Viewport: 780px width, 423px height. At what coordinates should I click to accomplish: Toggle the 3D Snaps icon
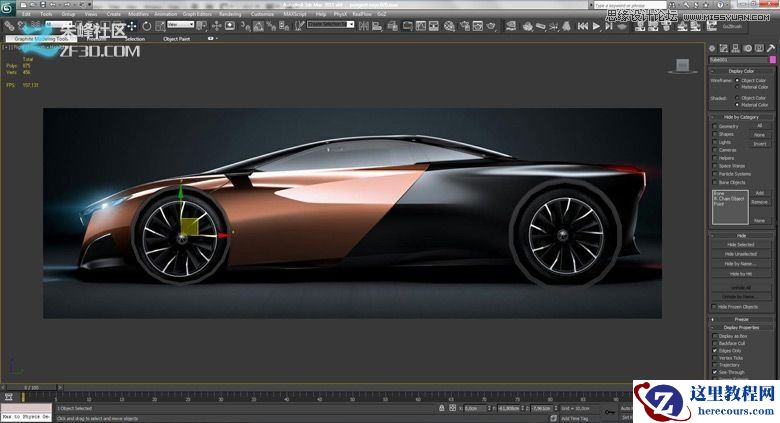coord(245,26)
